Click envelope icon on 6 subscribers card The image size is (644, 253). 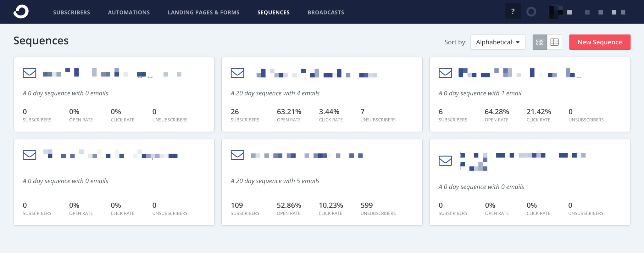445,73
